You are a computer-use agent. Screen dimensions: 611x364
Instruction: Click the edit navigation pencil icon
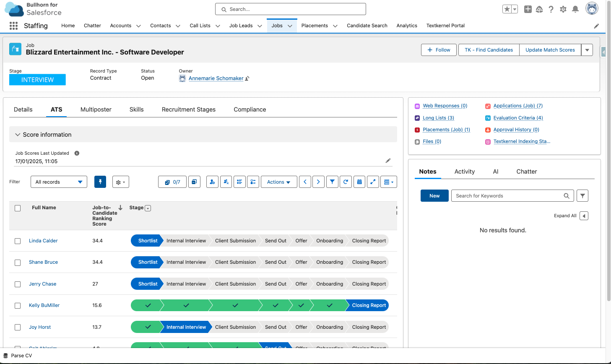[x=596, y=26]
